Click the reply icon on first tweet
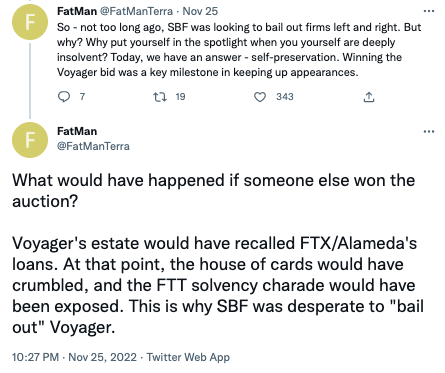Viewport: 445px width, 373px height. (x=64, y=97)
